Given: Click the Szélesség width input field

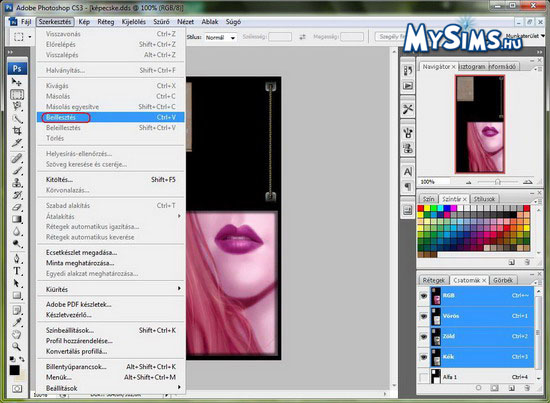Looking at the screenshot, I should click(280, 37).
